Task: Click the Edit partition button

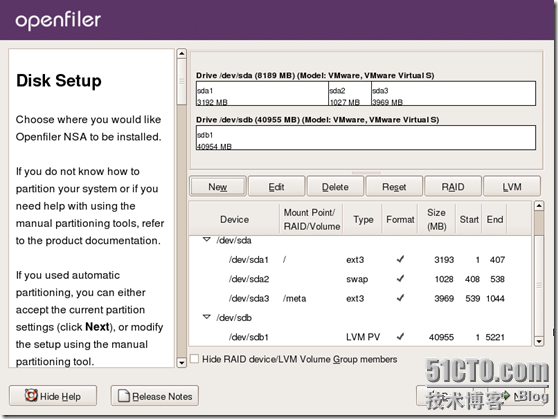Action: click(x=276, y=187)
